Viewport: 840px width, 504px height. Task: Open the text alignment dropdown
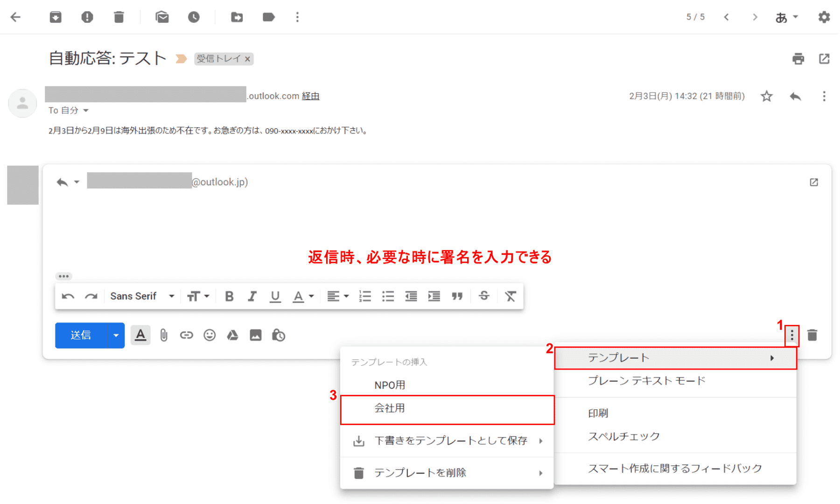[338, 296]
